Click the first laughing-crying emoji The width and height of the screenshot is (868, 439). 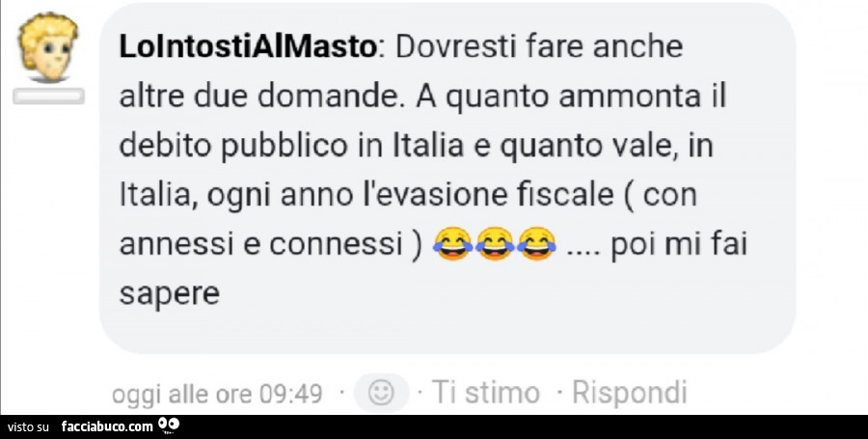point(452,243)
